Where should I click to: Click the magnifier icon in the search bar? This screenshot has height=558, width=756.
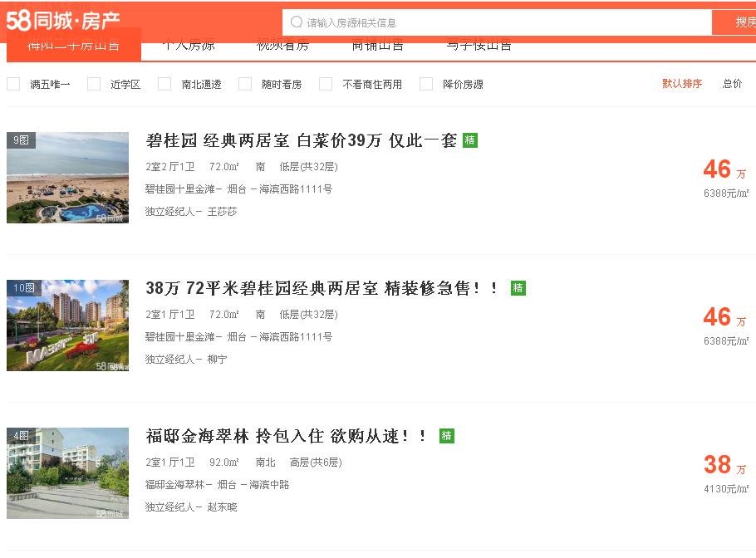click(295, 22)
